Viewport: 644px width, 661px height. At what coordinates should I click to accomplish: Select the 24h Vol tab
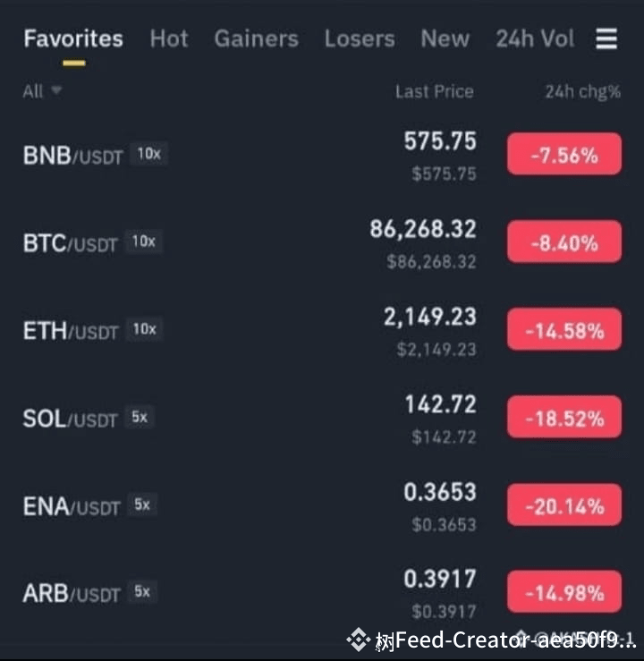[x=535, y=38]
